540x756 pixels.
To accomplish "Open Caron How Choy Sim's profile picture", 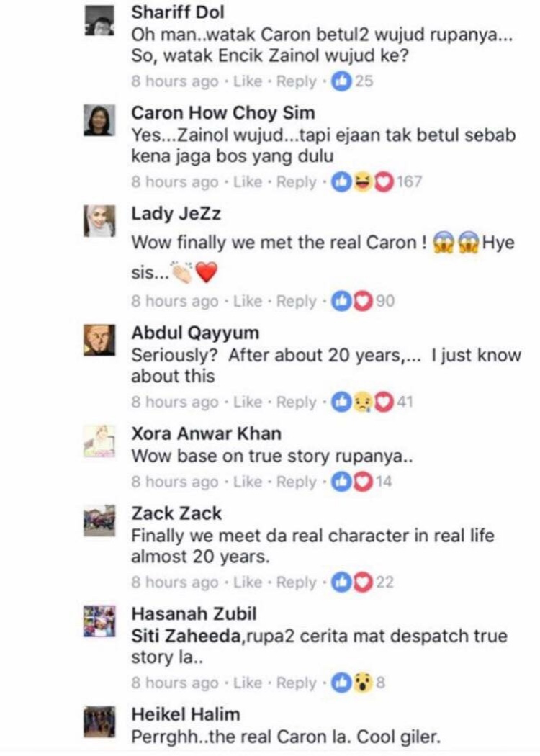I will point(99,120).
